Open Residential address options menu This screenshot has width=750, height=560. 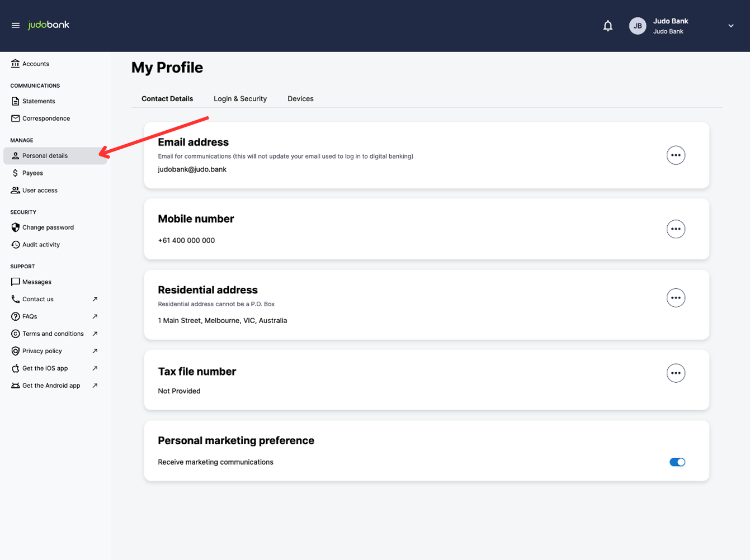[676, 298]
